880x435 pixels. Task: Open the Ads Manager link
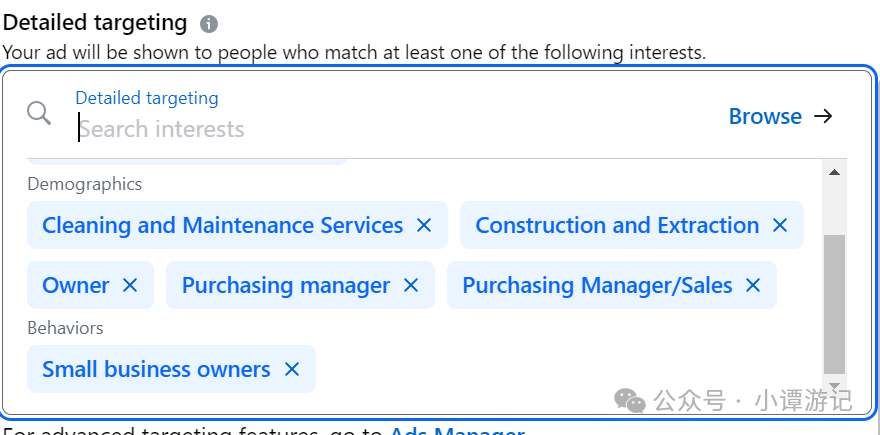coord(457,431)
